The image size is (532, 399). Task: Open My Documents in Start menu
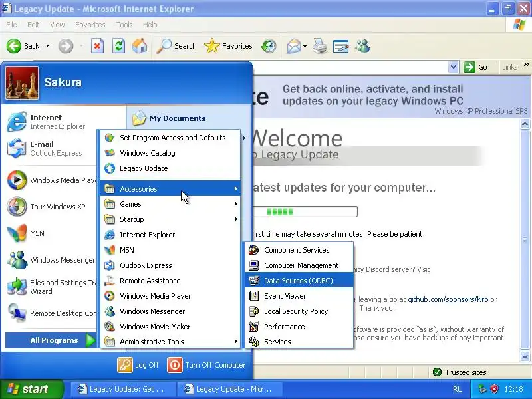pos(170,118)
